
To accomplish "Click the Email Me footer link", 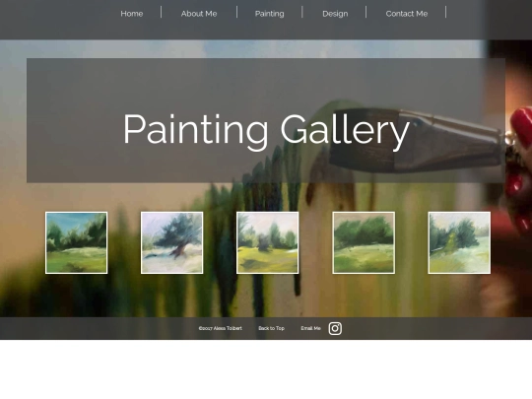I will click(310, 328).
